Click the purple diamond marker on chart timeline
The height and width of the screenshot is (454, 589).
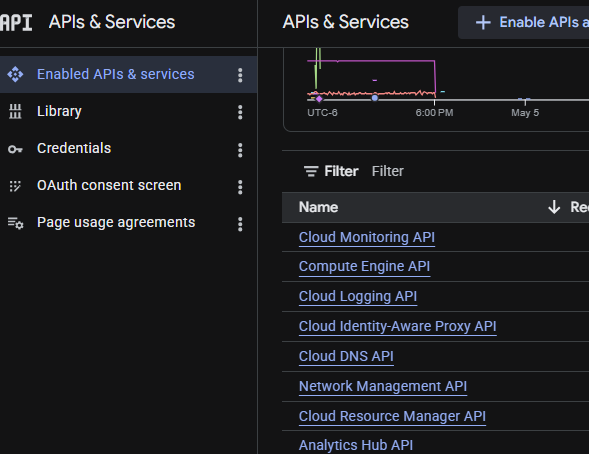point(319,99)
